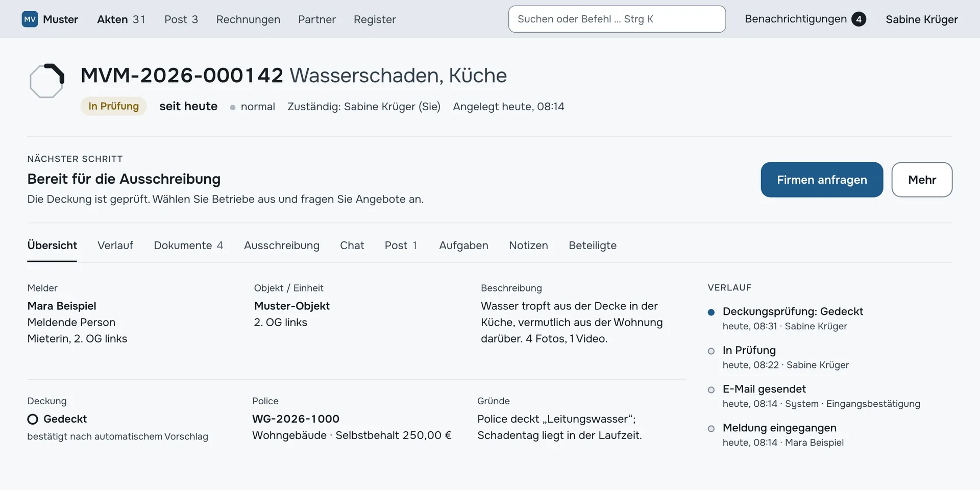Click Zuständig: Sabine Krüger (Sie)
This screenshot has height=490, width=980.
click(364, 107)
